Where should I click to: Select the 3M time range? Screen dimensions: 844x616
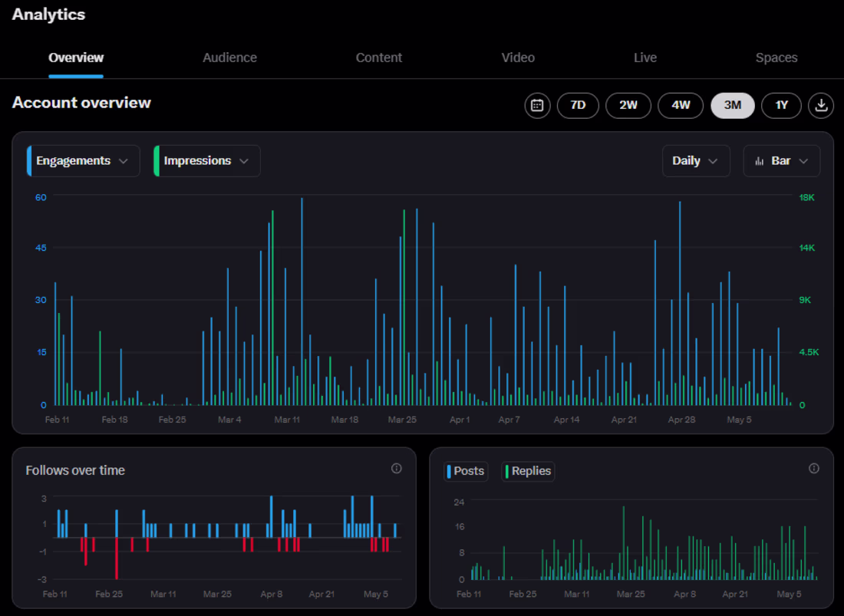(x=732, y=105)
